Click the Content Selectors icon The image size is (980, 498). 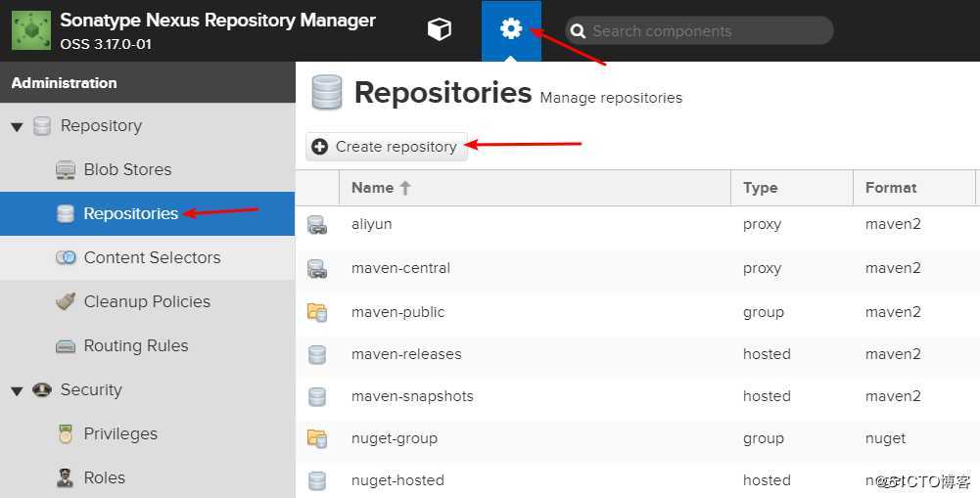(x=66, y=257)
